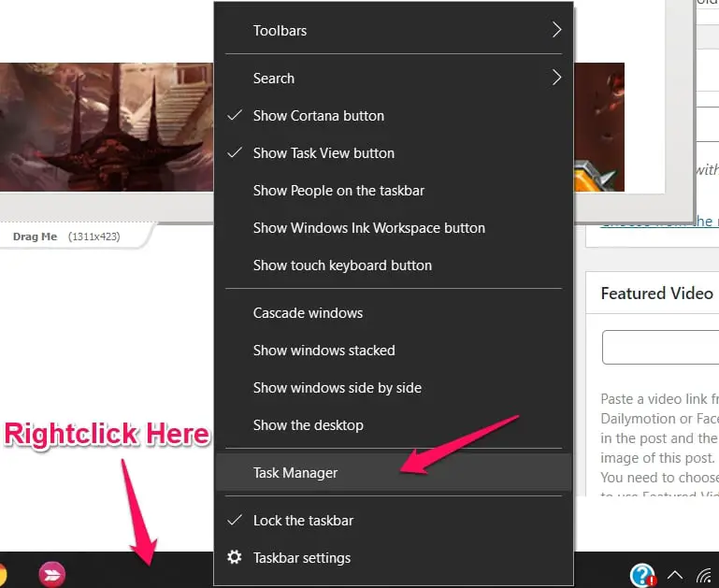Viewport: 719px width, 588px height.
Task: Click the checkmark beside Lock the taskbar
Action: pyautogui.click(x=235, y=520)
